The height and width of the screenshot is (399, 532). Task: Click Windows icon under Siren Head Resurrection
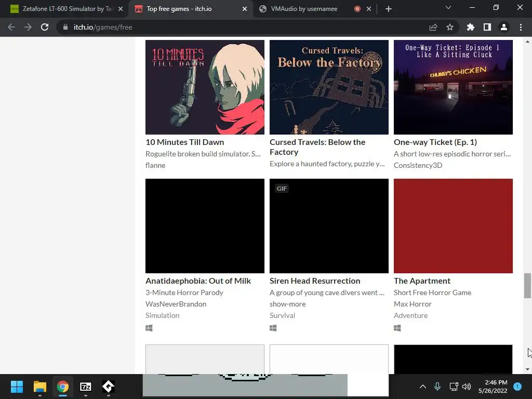273,328
